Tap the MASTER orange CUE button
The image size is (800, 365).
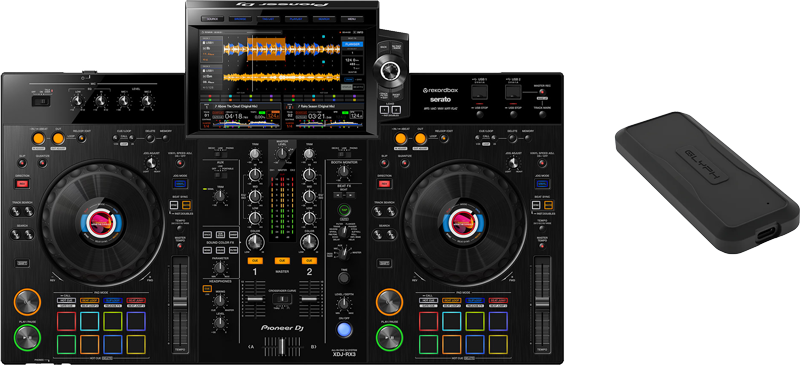tap(282, 261)
